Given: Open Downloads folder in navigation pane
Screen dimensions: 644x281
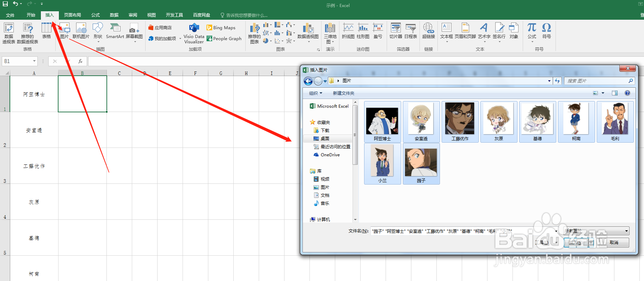Looking at the screenshot, I should point(325,130).
